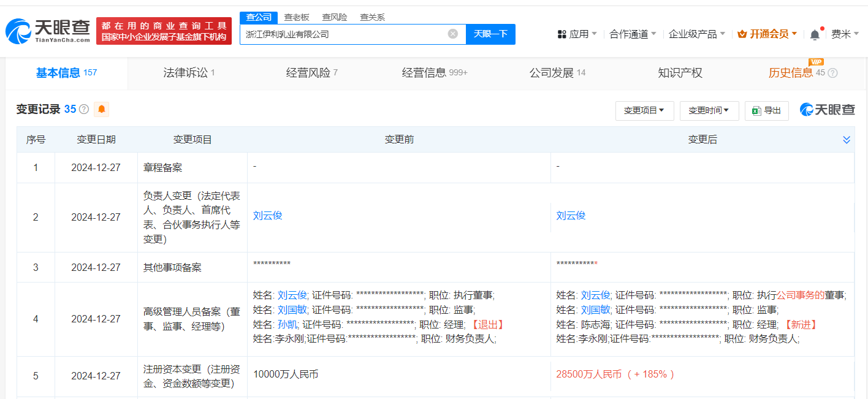Image resolution: width=868 pixels, height=399 pixels.
Task: Open 孙凯 link in 变更前 column
Action: pos(287,324)
